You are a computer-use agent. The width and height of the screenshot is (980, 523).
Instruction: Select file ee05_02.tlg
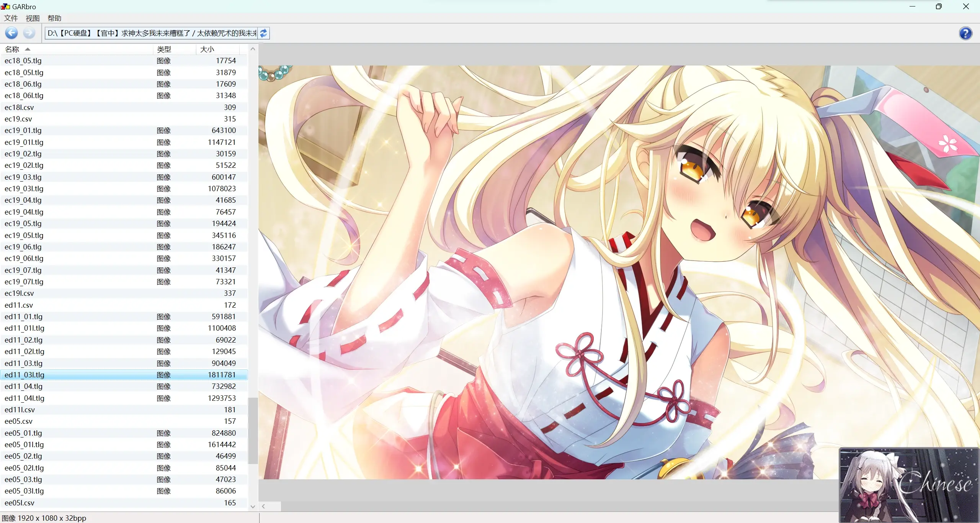click(124, 456)
